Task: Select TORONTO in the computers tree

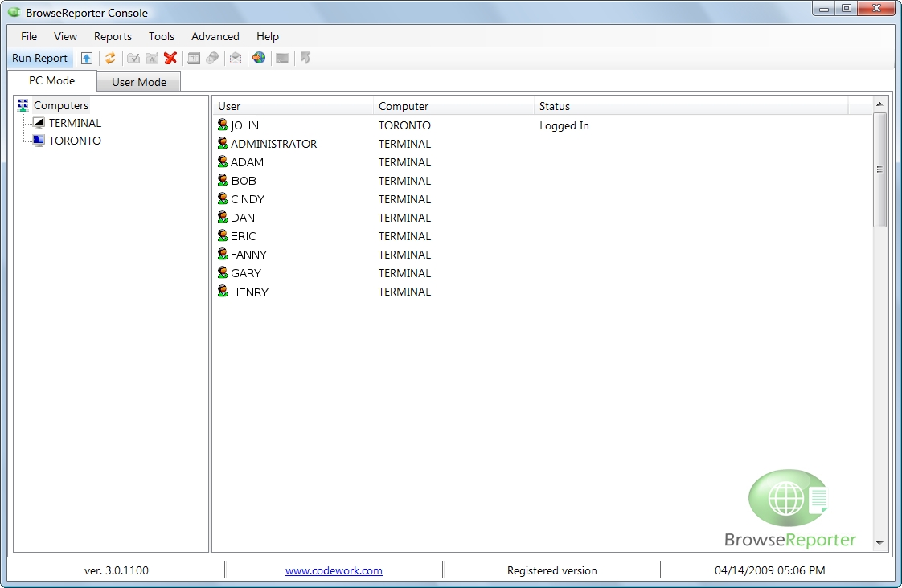Action: point(75,141)
